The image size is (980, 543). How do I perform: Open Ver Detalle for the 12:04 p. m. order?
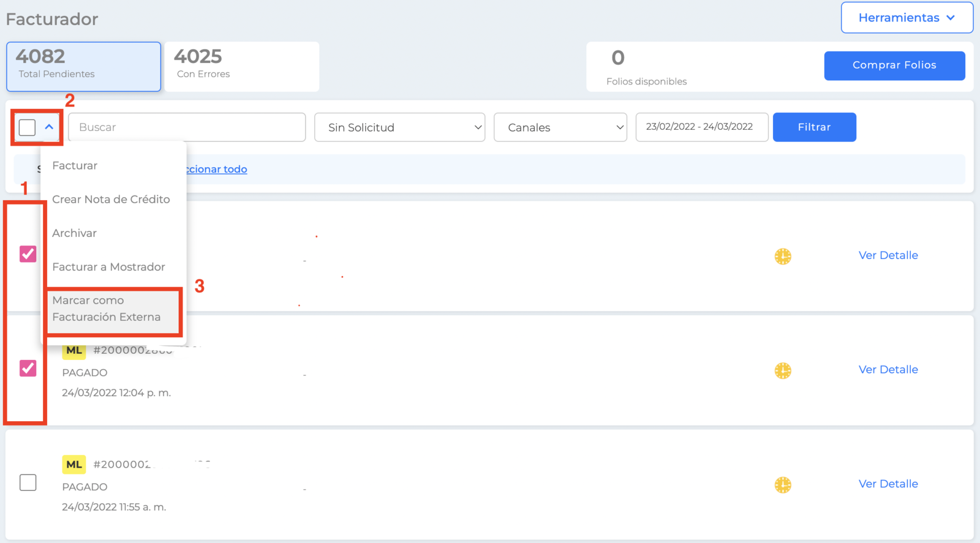(888, 370)
